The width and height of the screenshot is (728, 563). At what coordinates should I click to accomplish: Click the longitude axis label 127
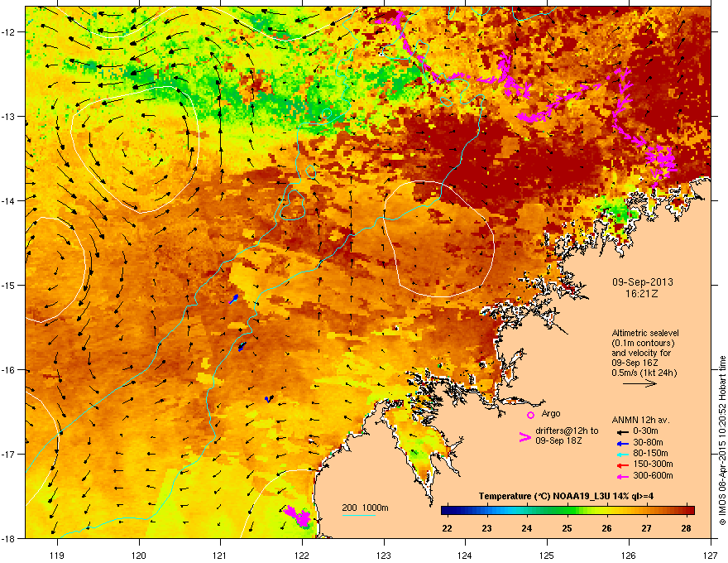pyautogui.click(x=711, y=555)
